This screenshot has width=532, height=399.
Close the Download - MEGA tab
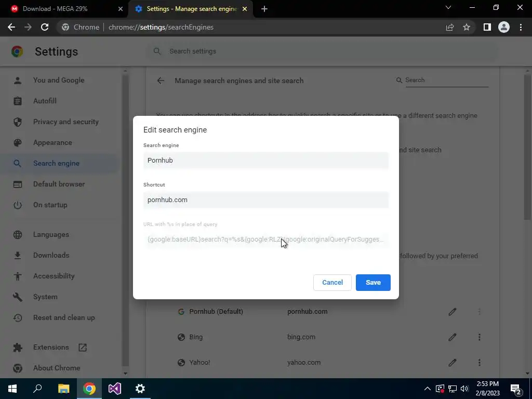point(121,9)
